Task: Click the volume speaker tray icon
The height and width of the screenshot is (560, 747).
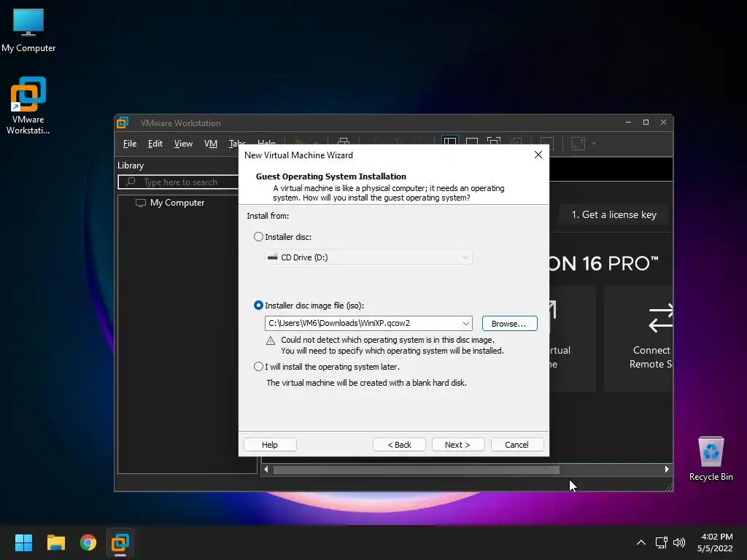Action: coord(679,542)
